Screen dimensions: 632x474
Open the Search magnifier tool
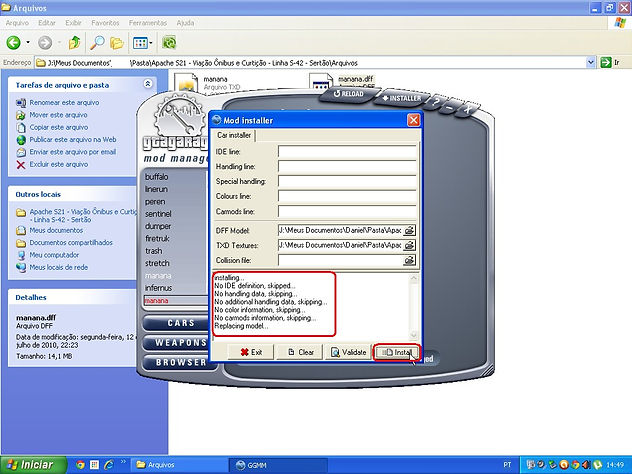click(97, 42)
